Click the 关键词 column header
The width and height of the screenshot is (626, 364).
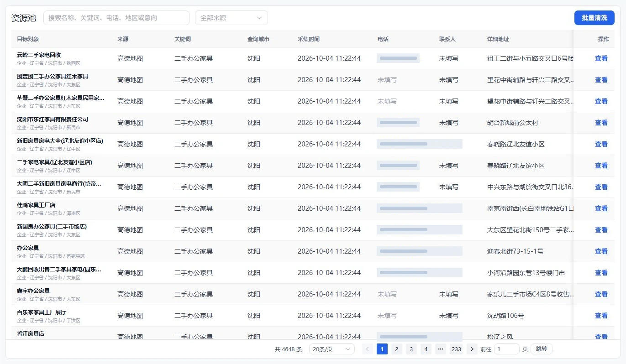coord(183,39)
